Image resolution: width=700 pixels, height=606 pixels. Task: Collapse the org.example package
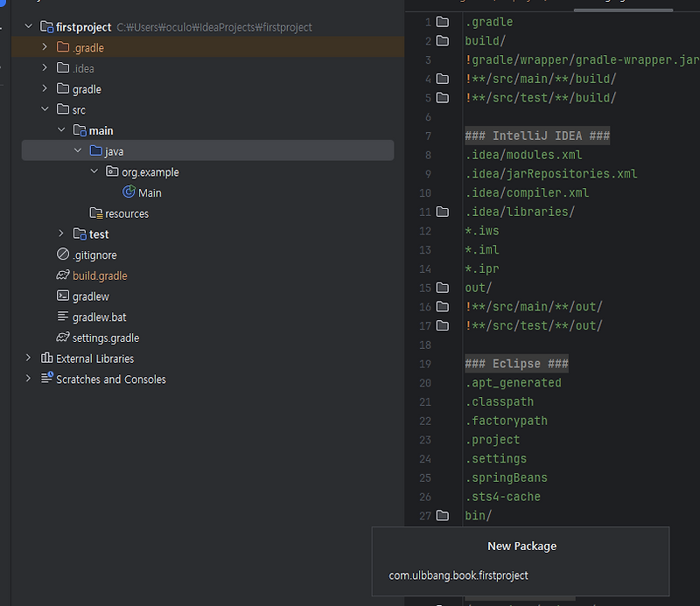pos(94,172)
